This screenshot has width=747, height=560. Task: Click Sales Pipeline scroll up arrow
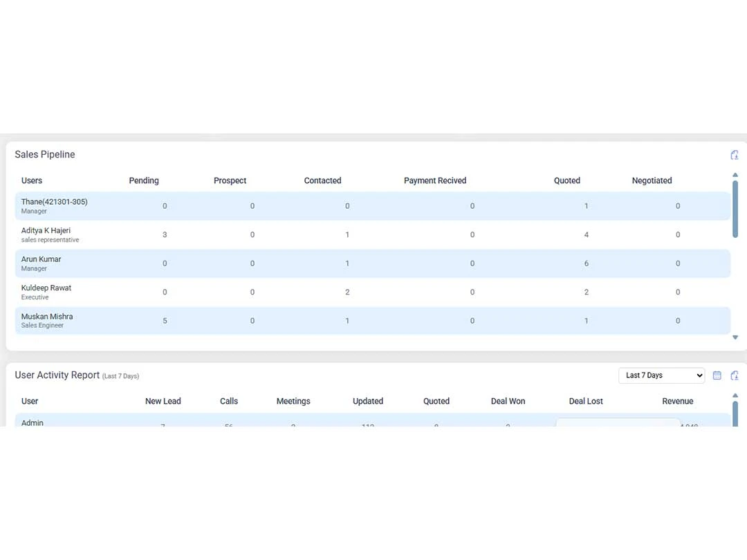[x=735, y=175]
